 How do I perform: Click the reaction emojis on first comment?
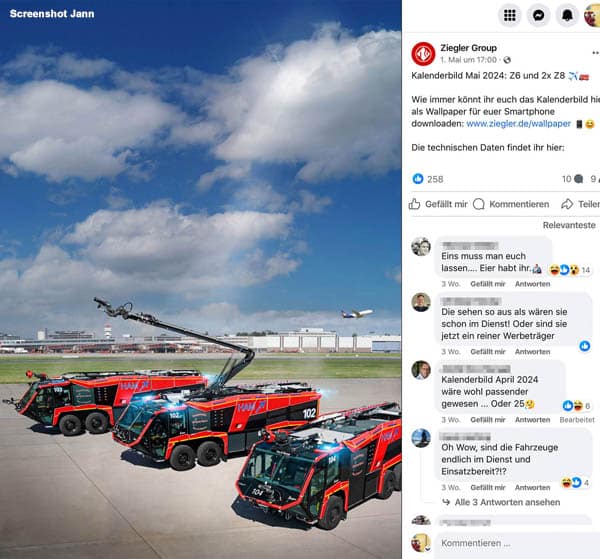[x=564, y=270]
